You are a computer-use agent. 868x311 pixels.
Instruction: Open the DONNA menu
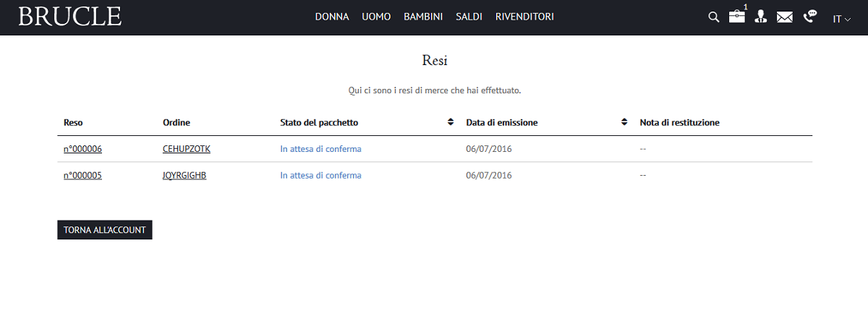tap(332, 17)
